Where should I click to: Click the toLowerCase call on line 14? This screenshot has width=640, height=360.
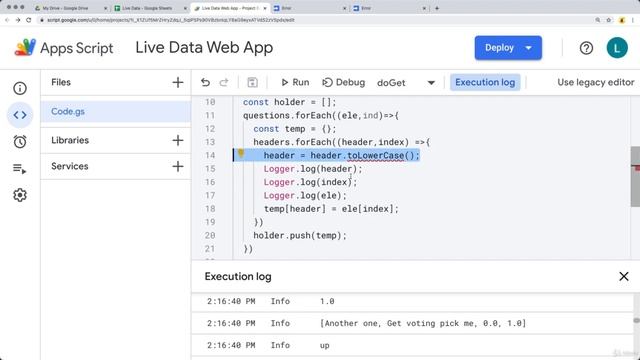tap(383, 156)
